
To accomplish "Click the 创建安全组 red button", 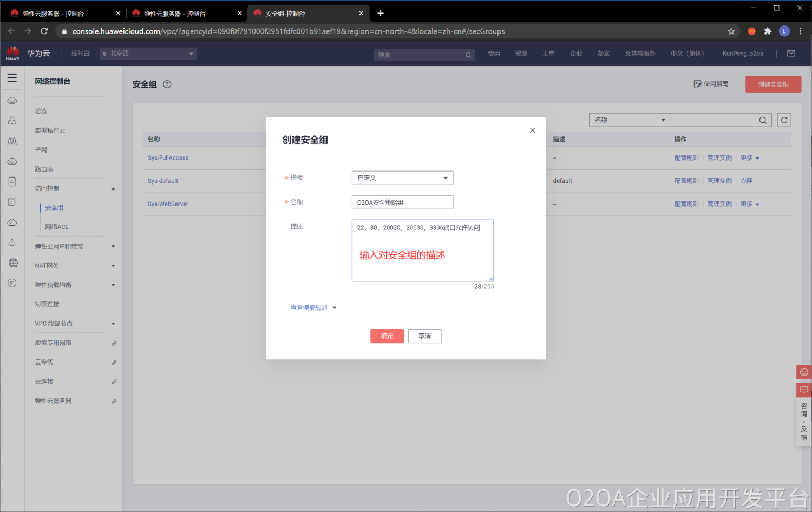I will point(773,84).
